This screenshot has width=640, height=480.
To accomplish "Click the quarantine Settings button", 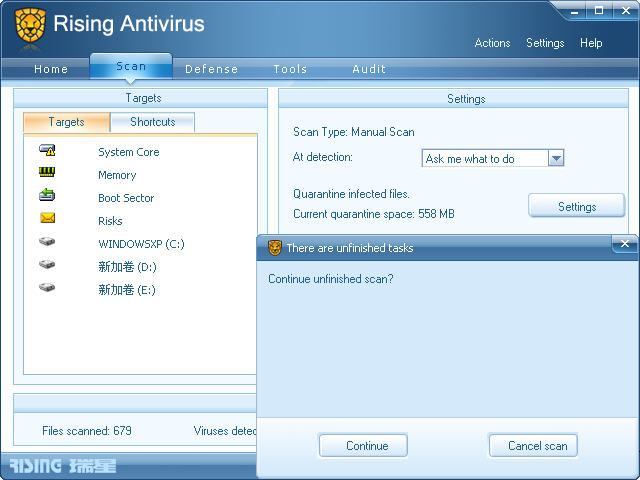I will coord(577,207).
